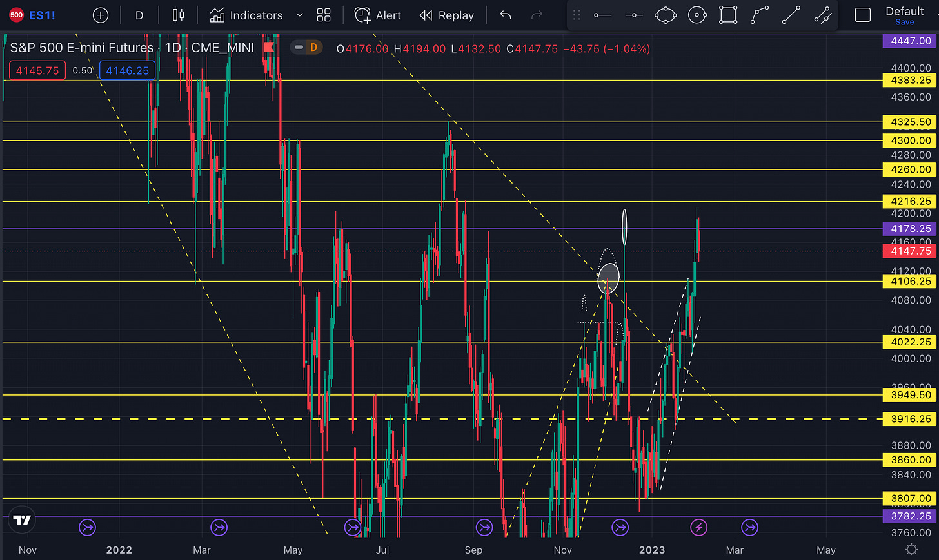Click the lightning event icon near 2023
Screen dimensions: 939x560
pos(699,528)
